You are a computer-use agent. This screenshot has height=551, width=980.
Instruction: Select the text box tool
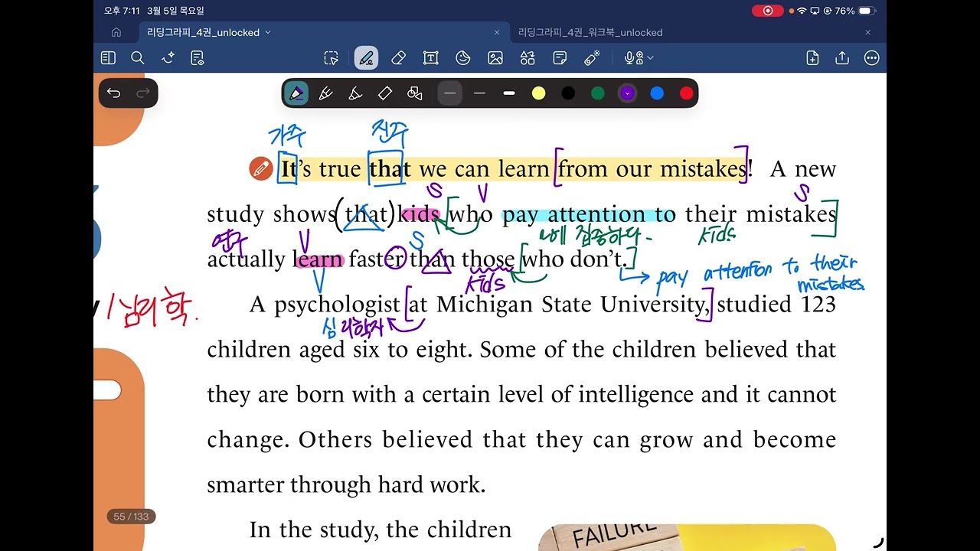click(x=430, y=58)
